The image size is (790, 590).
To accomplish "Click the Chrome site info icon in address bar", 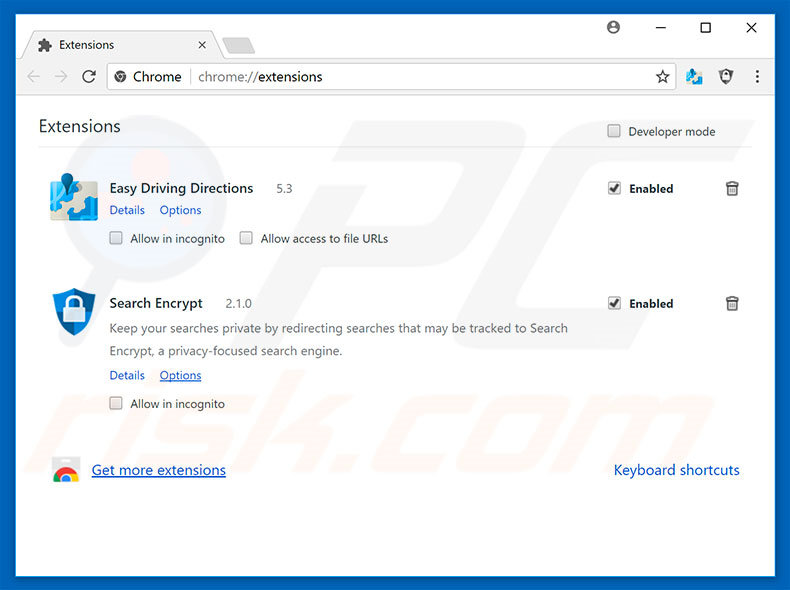I will [120, 77].
